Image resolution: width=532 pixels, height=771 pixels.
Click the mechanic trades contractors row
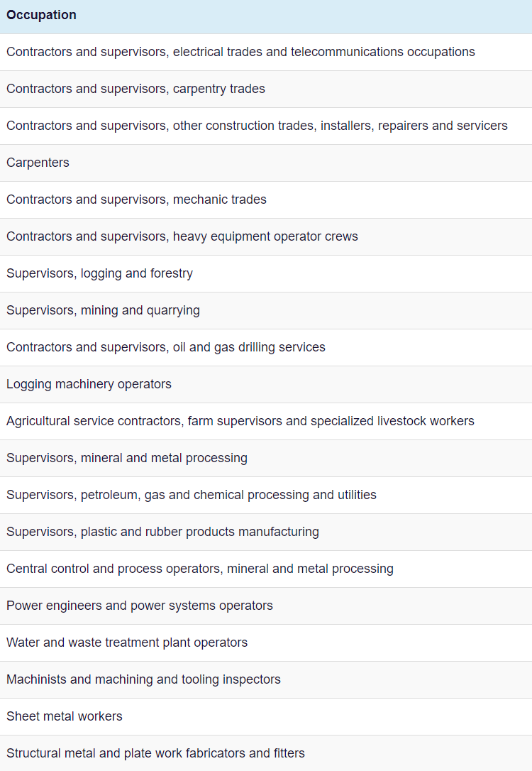(266, 199)
